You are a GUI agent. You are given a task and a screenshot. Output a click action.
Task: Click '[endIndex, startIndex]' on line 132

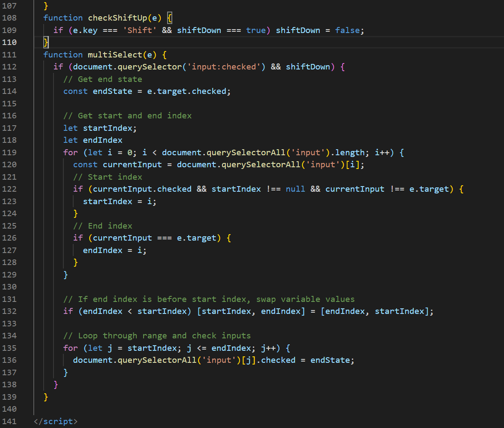point(375,311)
